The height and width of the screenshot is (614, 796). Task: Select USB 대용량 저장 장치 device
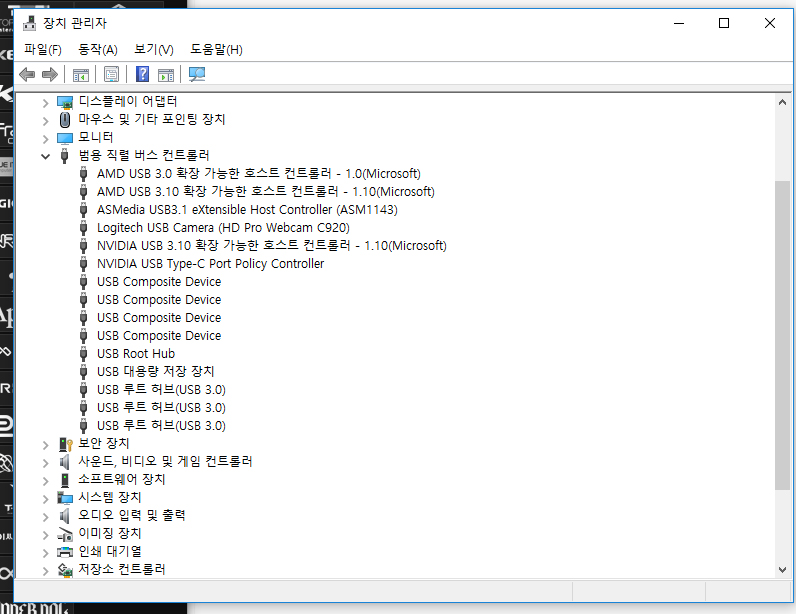tap(155, 372)
